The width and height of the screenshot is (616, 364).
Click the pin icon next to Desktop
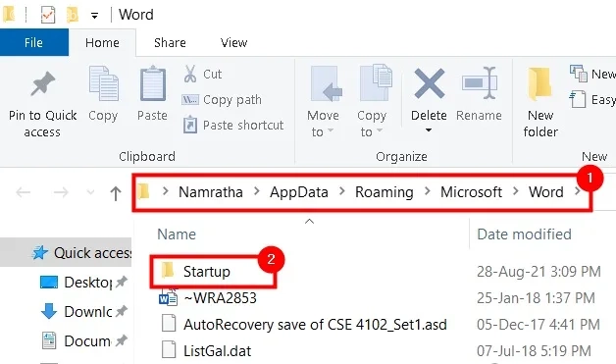[x=122, y=282]
